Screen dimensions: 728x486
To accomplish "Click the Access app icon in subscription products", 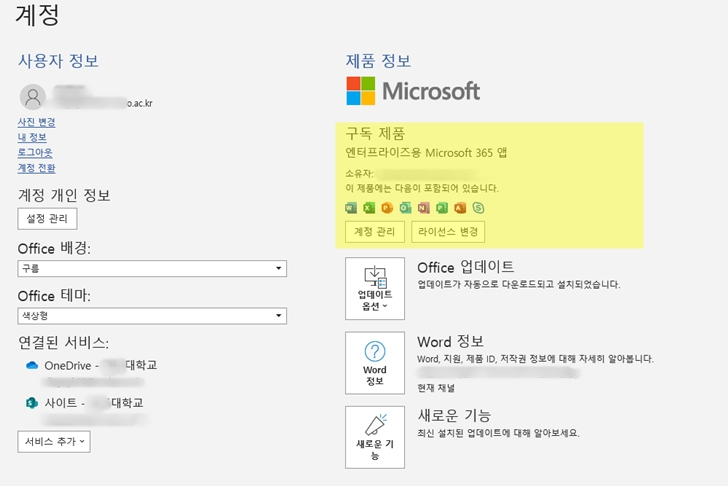I will [x=460, y=207].
